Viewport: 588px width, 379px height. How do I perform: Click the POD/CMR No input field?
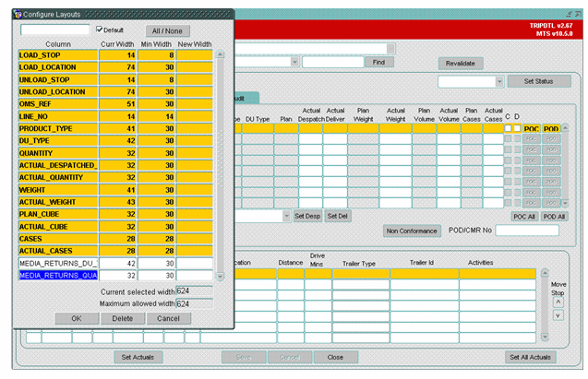click(527, 231)
